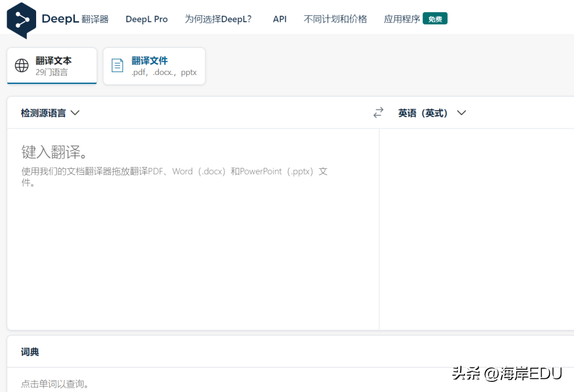Open the API navigation link

pyautogui.click(x=280, y=19)
